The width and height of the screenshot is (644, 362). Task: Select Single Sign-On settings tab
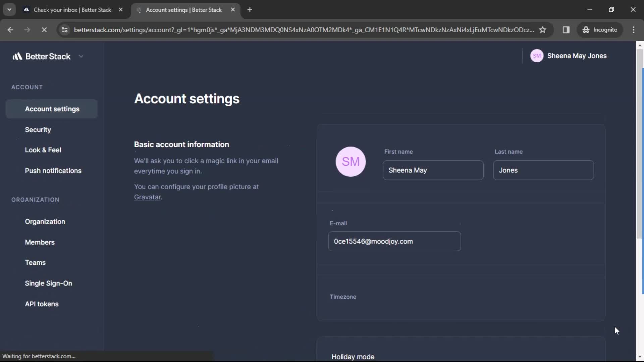click(48, 283)
